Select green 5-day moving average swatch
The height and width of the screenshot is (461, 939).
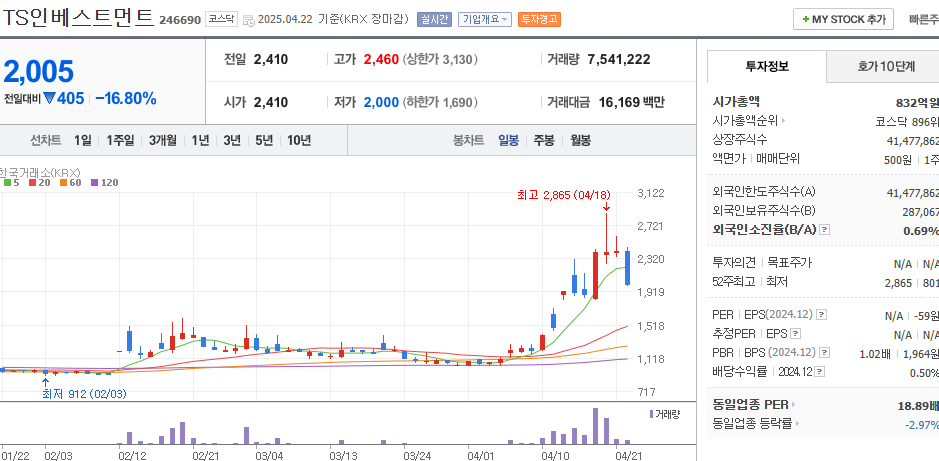pos(7,183)
